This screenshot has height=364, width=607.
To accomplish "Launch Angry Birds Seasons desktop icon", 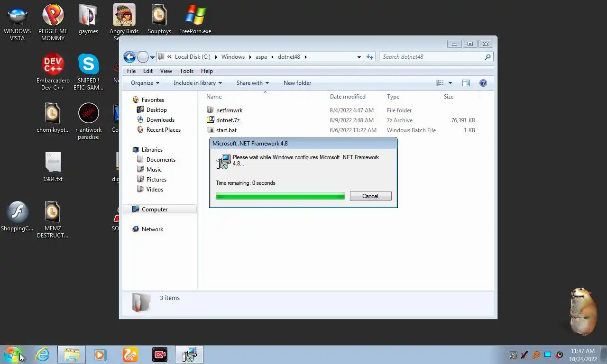I will tap(123, 22).
